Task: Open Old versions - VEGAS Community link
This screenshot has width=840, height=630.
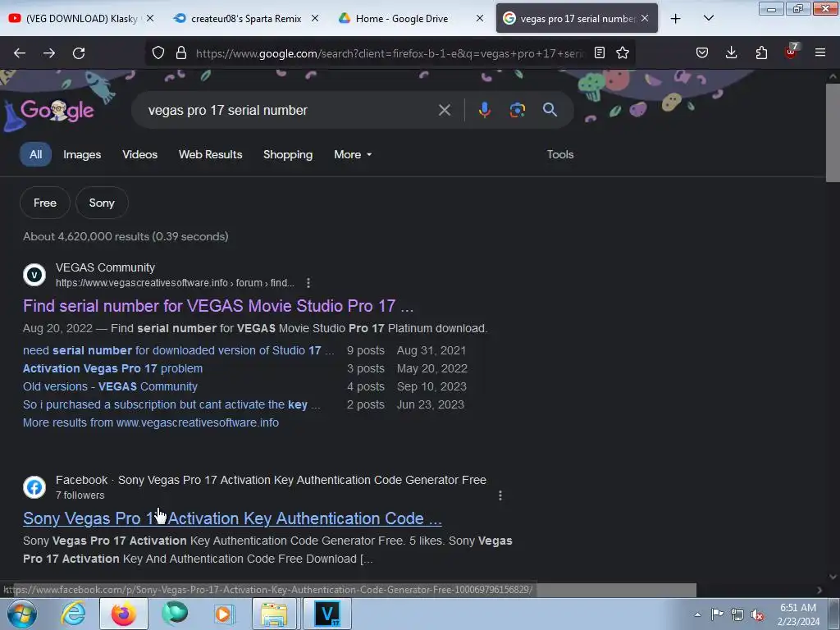Action: tap(110, 387)
